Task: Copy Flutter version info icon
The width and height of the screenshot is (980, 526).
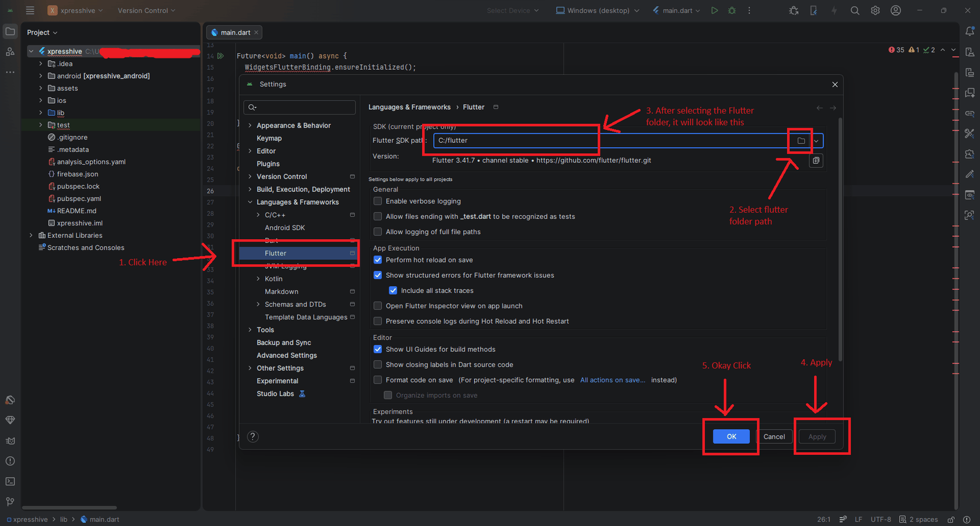Action: click(x=816, y=161)
